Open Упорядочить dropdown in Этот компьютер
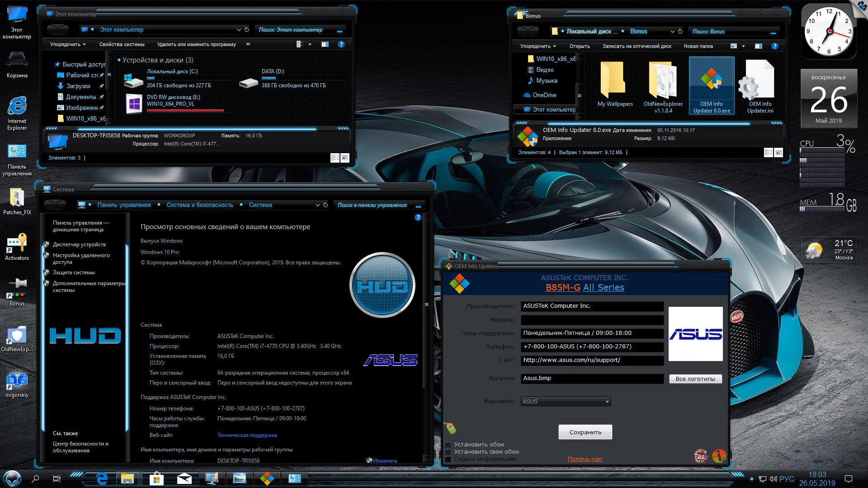 click(68, 44)
